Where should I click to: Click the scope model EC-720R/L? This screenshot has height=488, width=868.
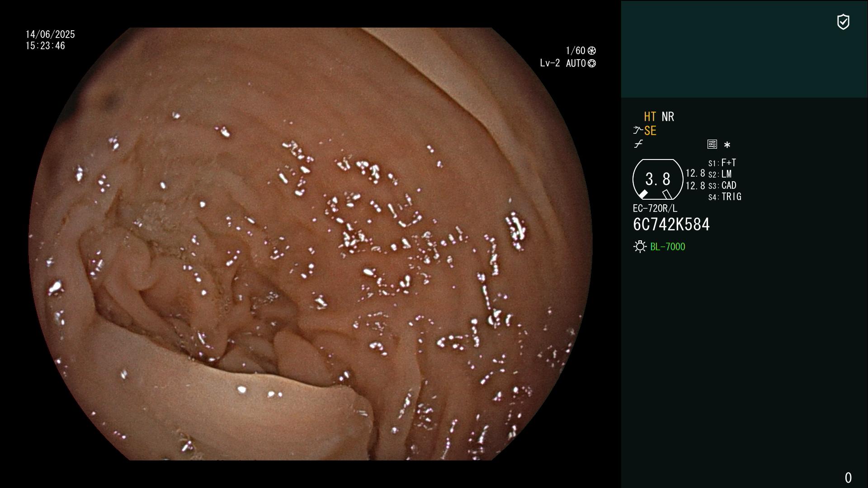coord(655,209)
